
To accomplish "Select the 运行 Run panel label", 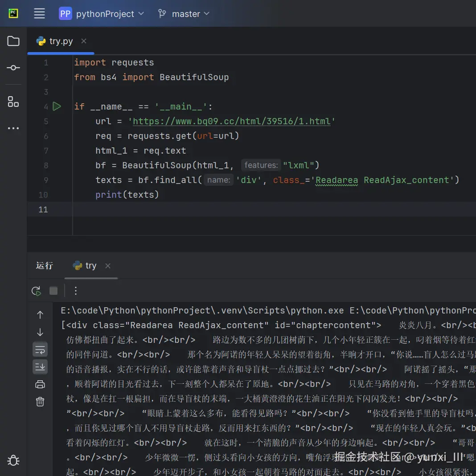I will pos(45,266).
